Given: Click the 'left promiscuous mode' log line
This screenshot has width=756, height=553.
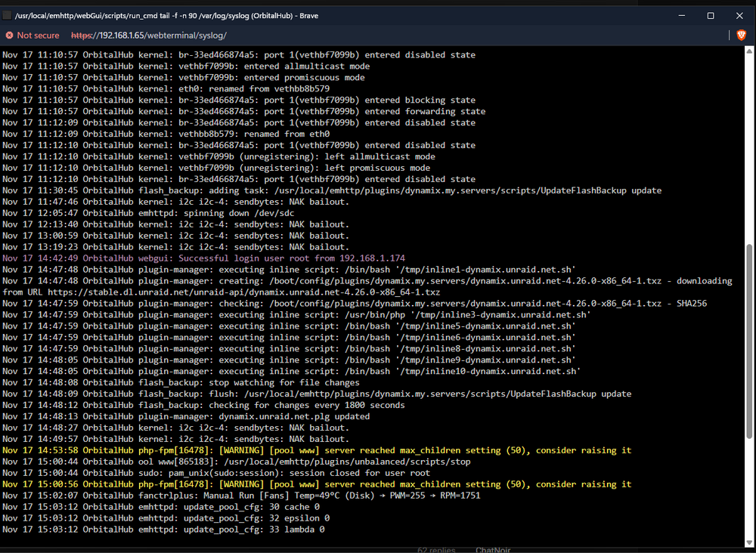Looking at the screenshot, I should [x=216, y=168].
